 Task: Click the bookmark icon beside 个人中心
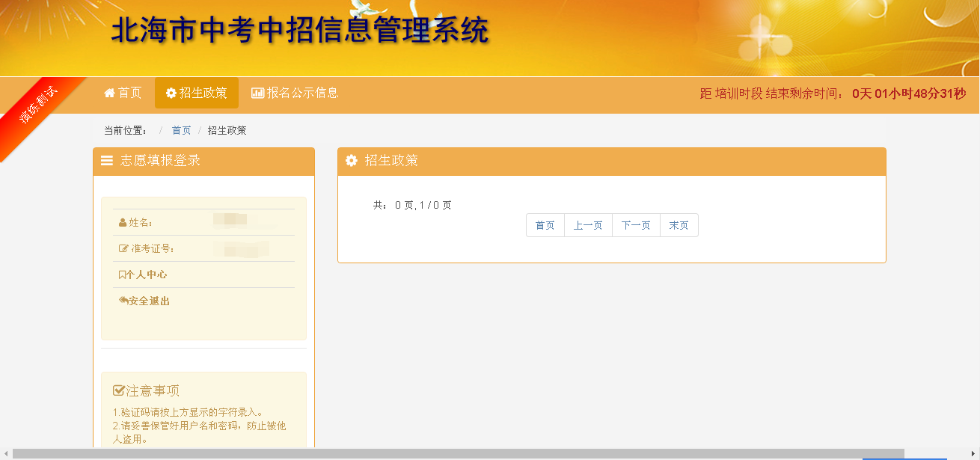click(x=122, y=275)
